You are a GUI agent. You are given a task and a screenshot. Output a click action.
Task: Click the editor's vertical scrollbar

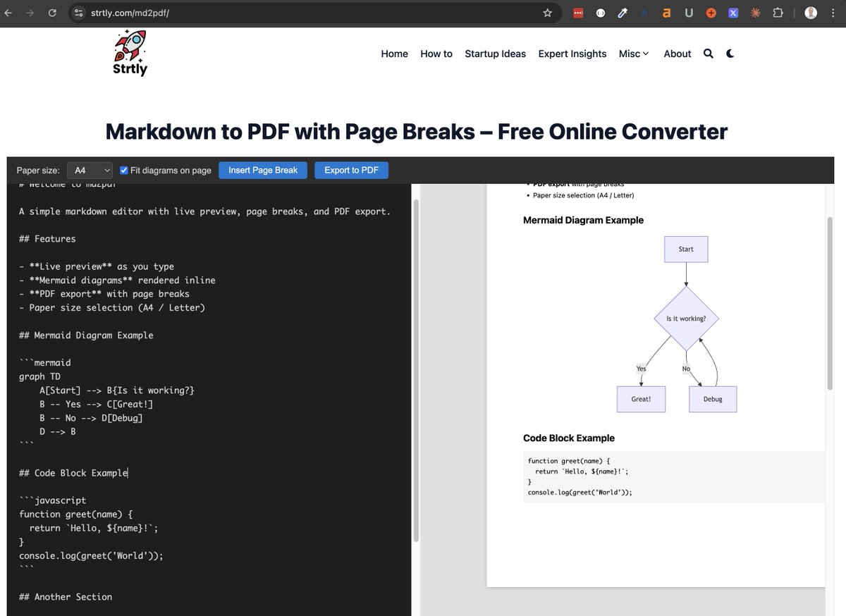click(x=416, y=370)
